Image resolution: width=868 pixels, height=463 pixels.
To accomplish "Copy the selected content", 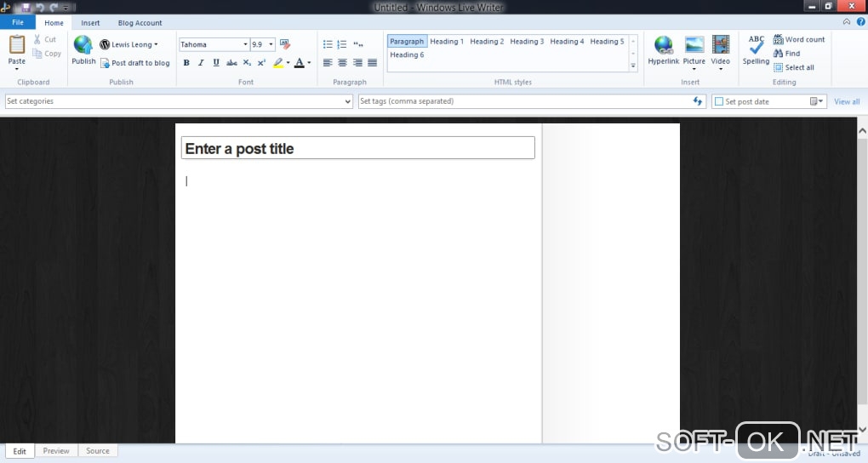I will pos(47,54).
